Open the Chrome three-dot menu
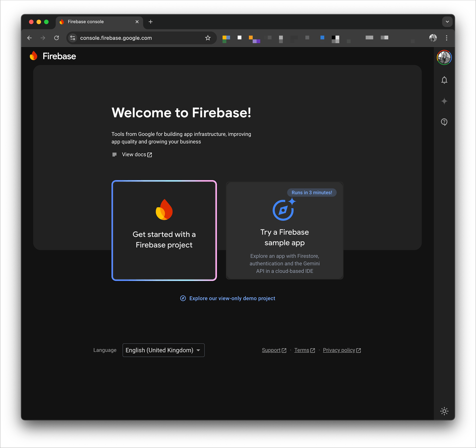This screenshot has width=476, height=448. (x=446, y=38)
